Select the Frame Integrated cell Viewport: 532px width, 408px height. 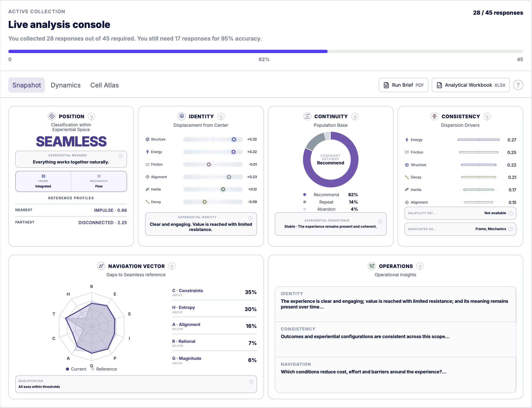43,181
